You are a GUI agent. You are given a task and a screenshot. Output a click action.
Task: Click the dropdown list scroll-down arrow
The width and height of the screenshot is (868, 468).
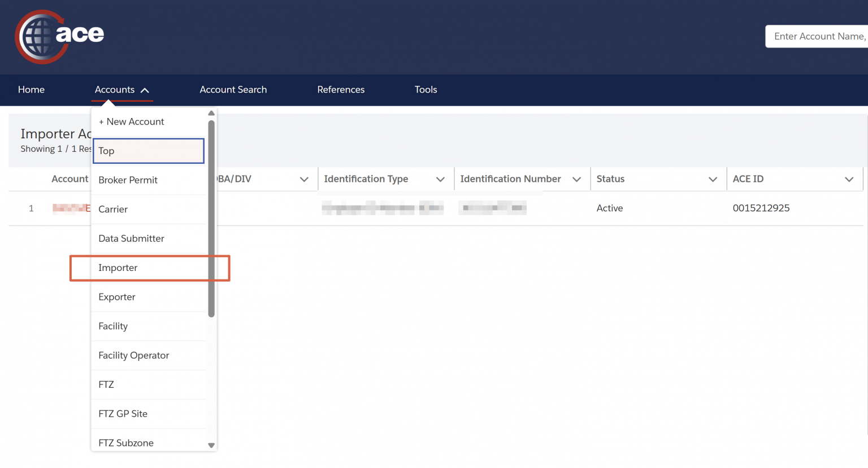pos(211,445)
